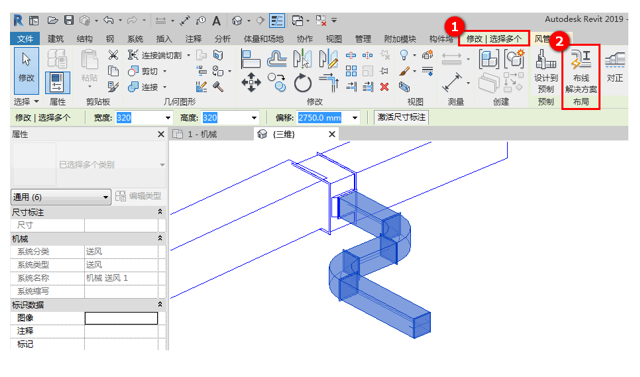Click the 机械 送风 1 system name value

(x=107, y=278)
